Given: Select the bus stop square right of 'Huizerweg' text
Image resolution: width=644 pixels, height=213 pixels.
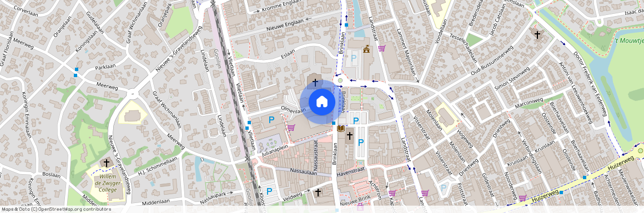Looking at the screenshot, I should [x=561, y=192].
